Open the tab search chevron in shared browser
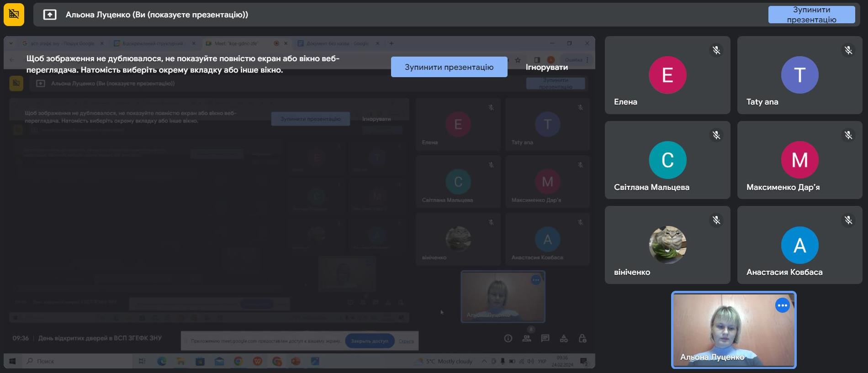The height and width of the screenshot is (373, 868). point(11,43)
